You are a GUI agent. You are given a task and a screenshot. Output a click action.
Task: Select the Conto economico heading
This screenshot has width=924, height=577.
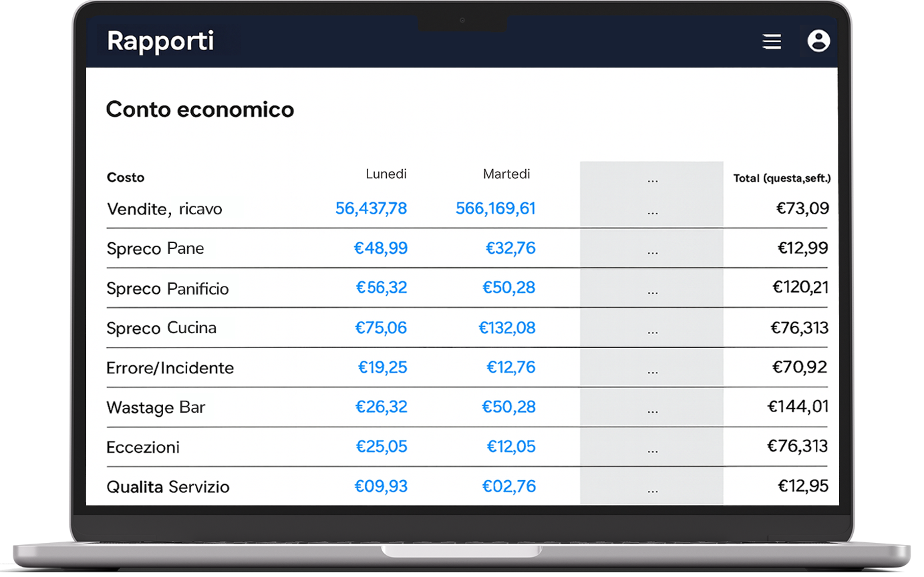(200, 109)
